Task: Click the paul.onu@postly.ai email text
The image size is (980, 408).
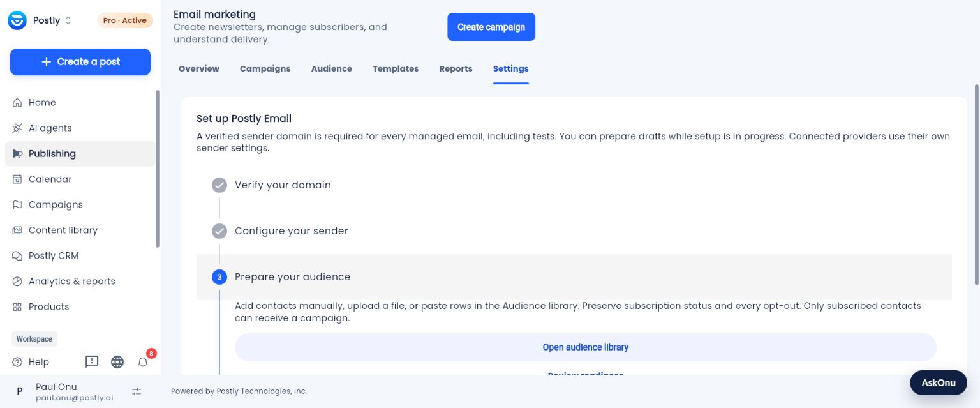Action: [75, 398]
